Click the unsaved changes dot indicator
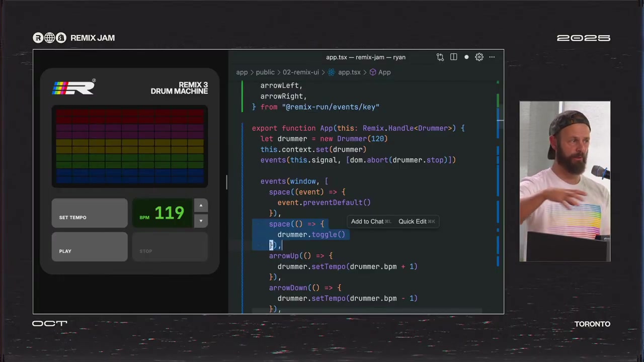 [x=466, y=57]
